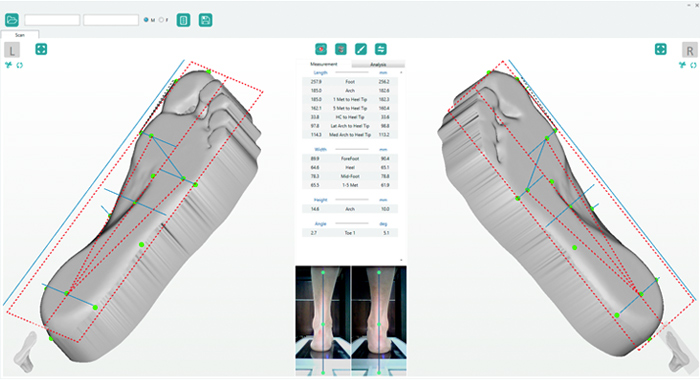This screenshot has height=380, width=700.
Task: Click the ruler measurement tool icon
Action: (361, 49)
